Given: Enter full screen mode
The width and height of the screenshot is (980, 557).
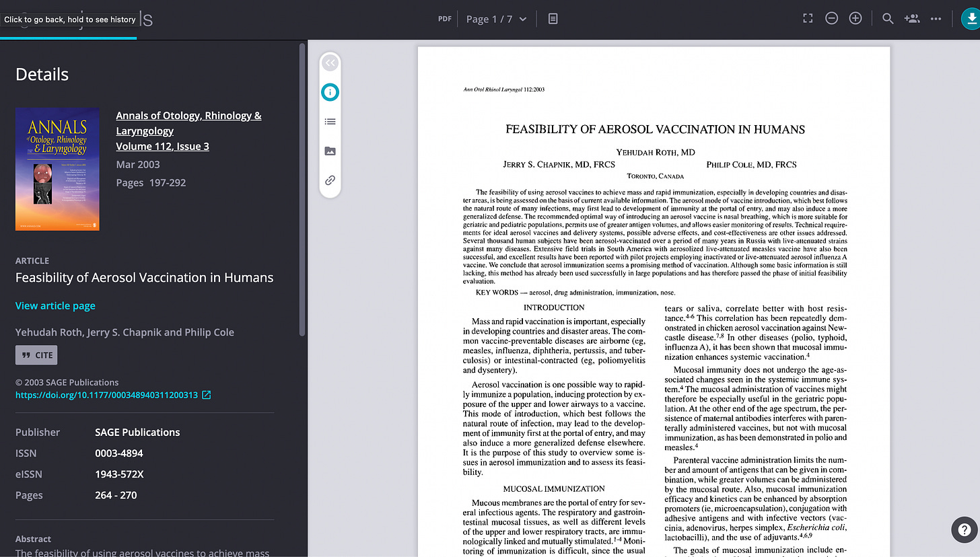Looking at the screenshot, I should pos(808,19).
